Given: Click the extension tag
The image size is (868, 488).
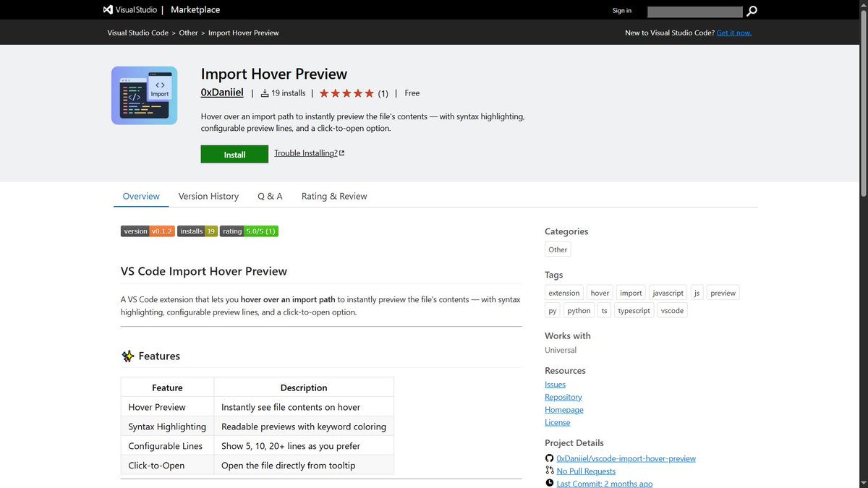Looking at the screenshot, I should 564,293.
